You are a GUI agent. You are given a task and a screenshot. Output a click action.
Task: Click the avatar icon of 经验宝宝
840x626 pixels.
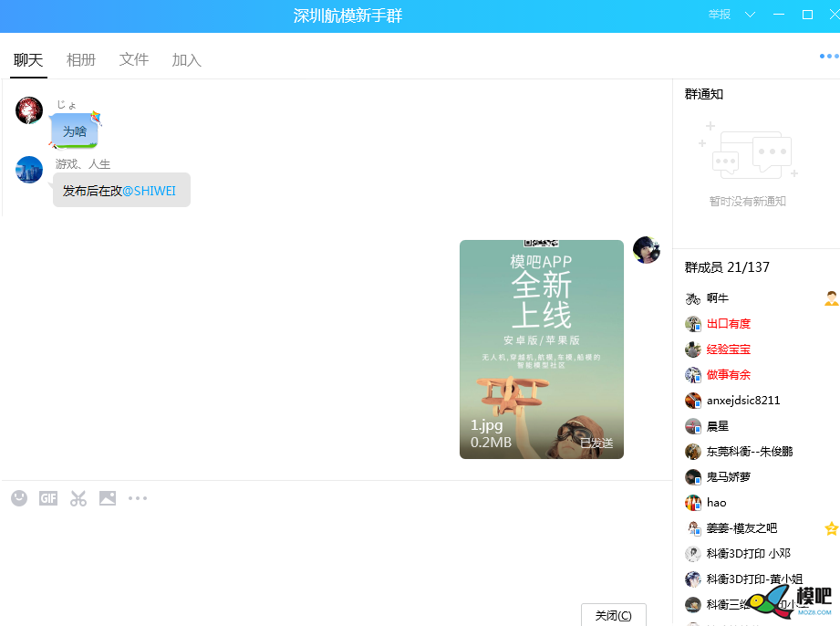click(693, 350)
